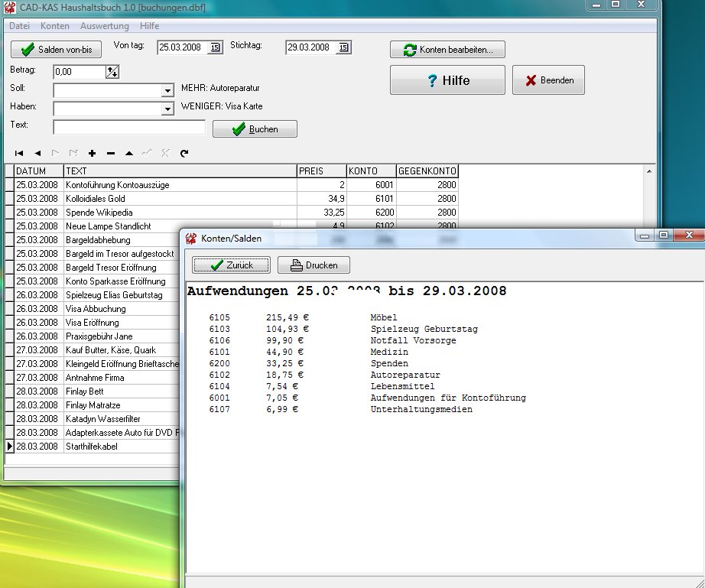Go to previous record arrow
705x588 pixels.
(x=37, y=154)
